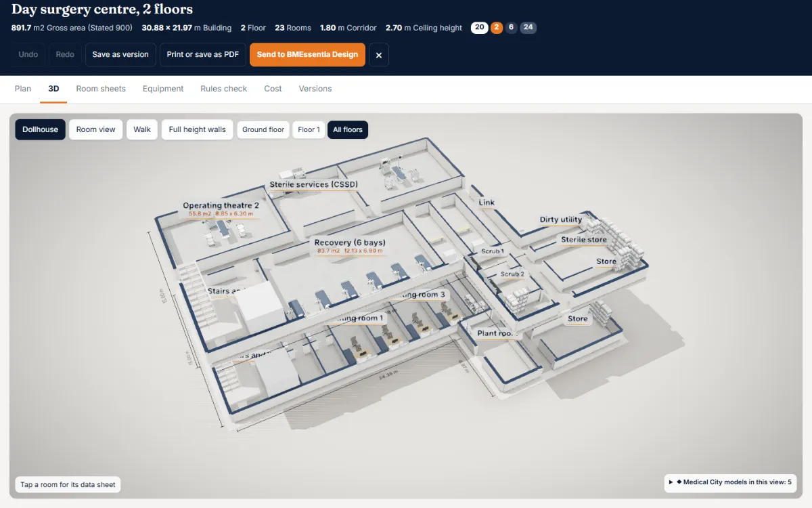Tap the Scrub 2 room label
This screenshot has width=812, height=508.
pyautogui.click(x=512, y=274)
